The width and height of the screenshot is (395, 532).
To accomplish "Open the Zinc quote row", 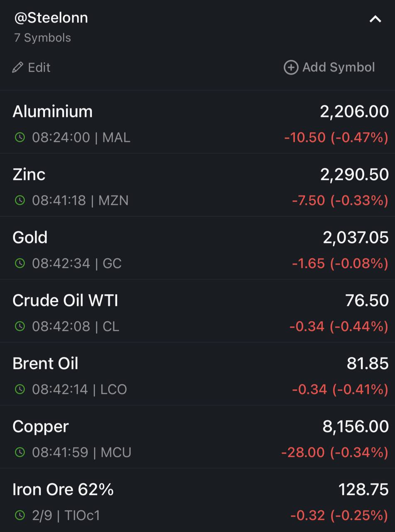I will tap(197, 185).
